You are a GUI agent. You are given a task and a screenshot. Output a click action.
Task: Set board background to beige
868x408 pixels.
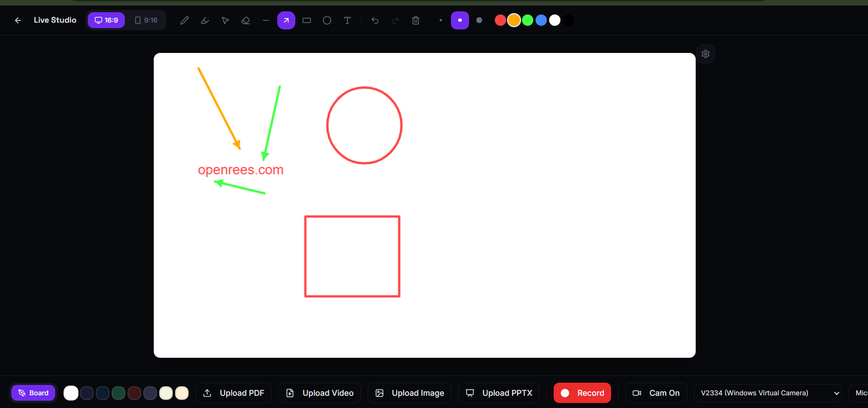click(x=182, y=393)
